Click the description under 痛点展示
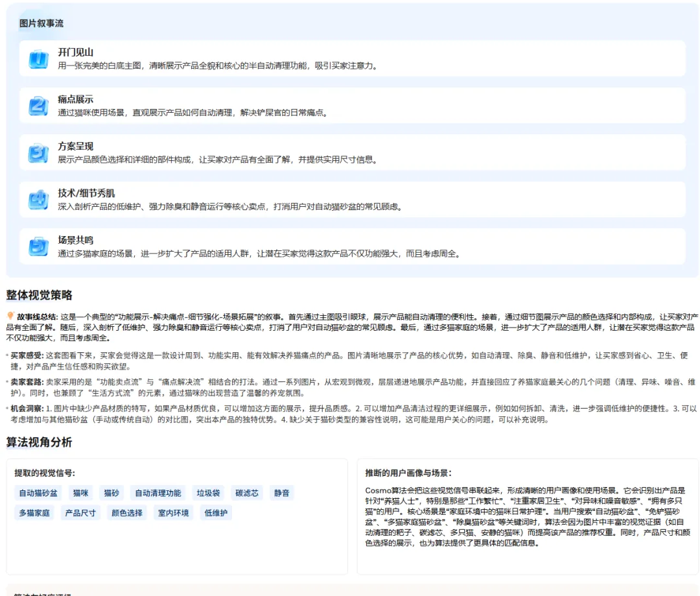Screen dimensions: 700x596 [x=194, y=113]
